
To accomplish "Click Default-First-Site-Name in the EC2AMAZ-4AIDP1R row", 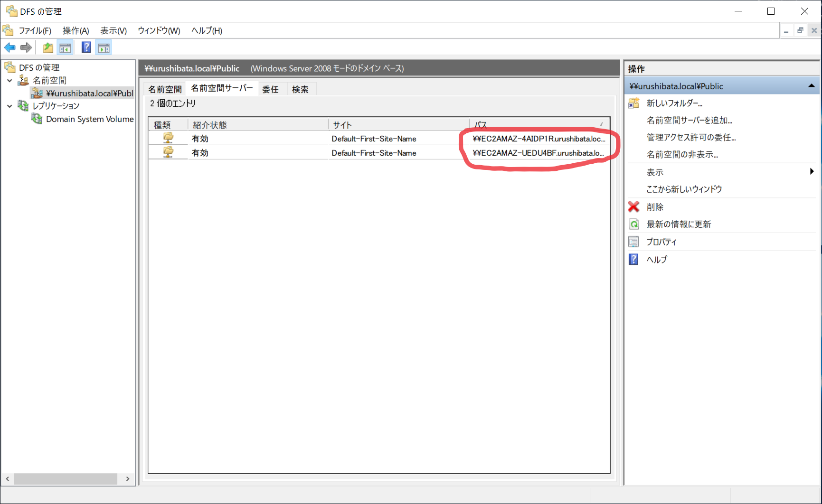I will click(374, 139).
